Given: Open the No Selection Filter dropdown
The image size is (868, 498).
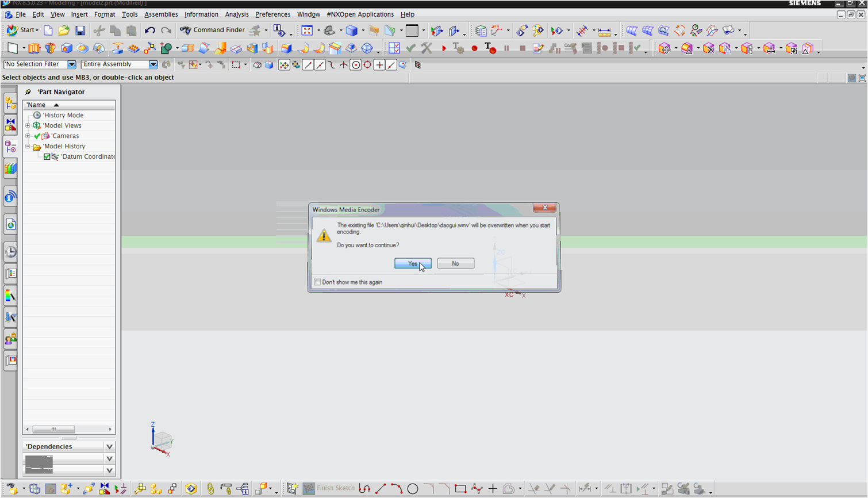Looking at the screenshot, I should click(x=71, y=64).
